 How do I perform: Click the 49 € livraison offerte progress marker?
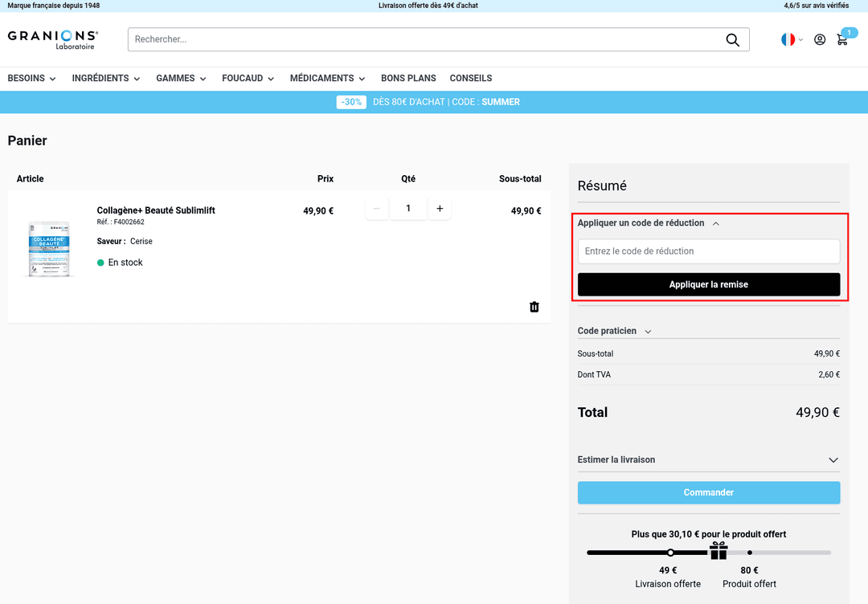pos(670,553)
